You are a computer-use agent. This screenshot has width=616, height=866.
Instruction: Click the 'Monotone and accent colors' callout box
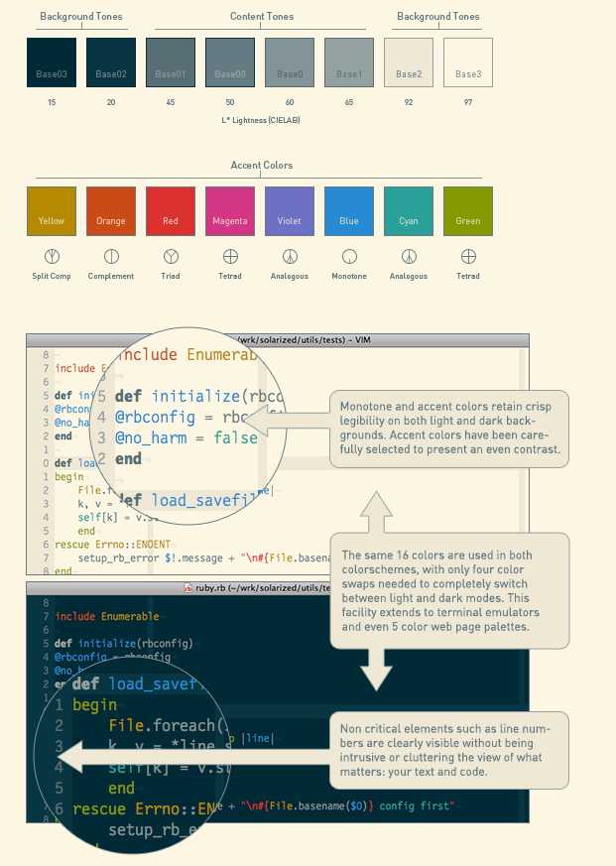(449, 428)
